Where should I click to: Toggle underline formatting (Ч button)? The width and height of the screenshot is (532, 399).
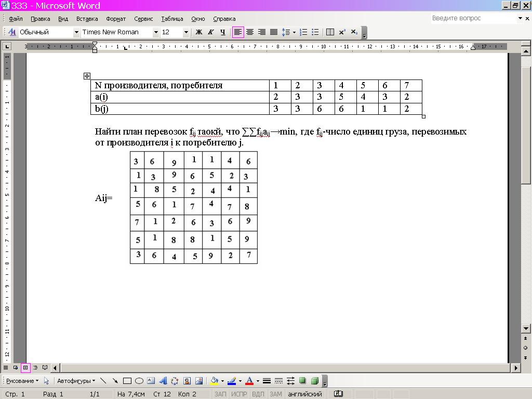click(x=222, y=32)
